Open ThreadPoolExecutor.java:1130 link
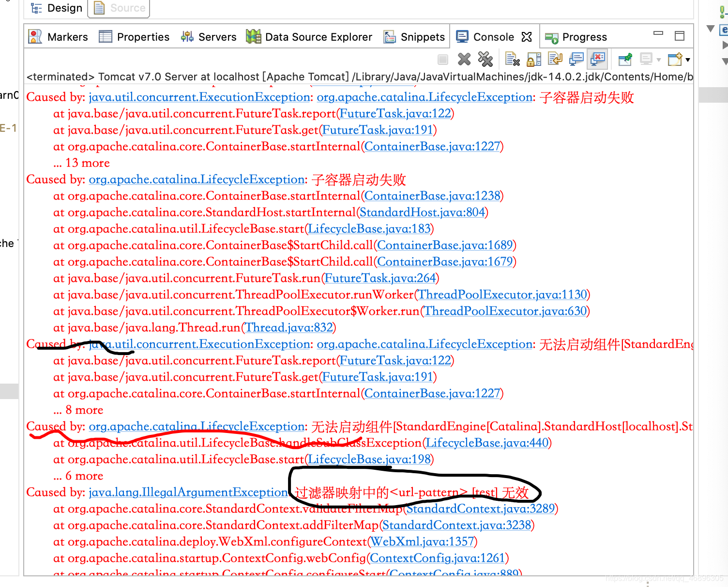This screenshot has height=587, width=728. tap(502, 294)
